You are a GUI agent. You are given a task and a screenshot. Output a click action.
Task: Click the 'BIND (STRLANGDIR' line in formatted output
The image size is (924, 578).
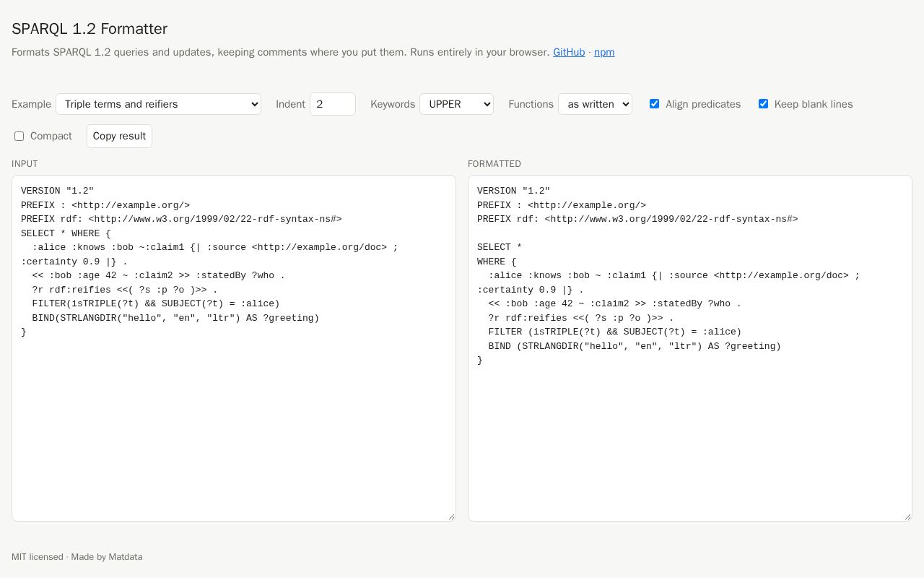[635, 346]
